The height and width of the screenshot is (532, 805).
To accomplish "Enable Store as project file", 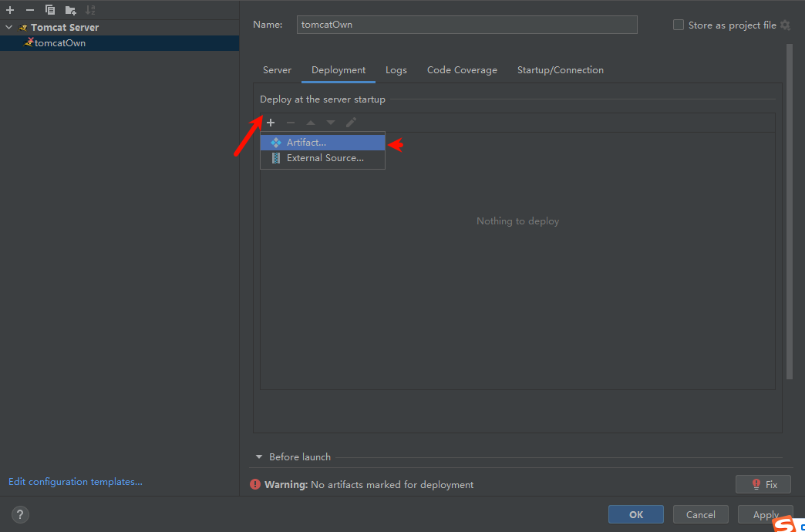I will tap(679, 25).
